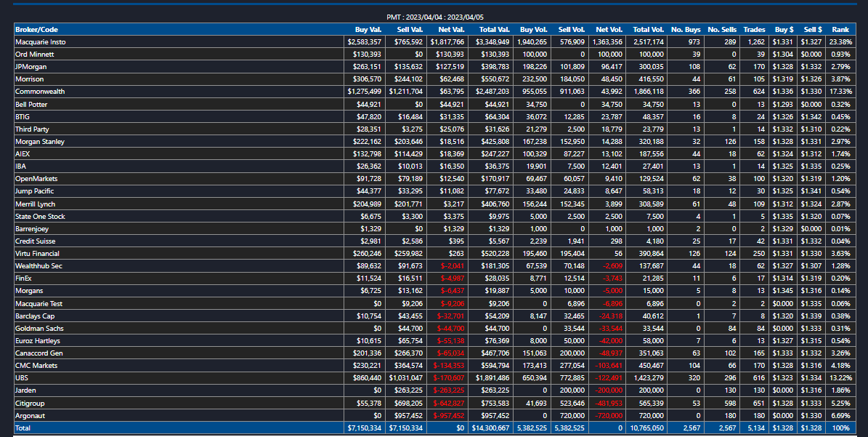Image resolution: width=868 pixels, height=437 pixels.
Task: Select the Morgans broker name
Action: click(29, 291)
